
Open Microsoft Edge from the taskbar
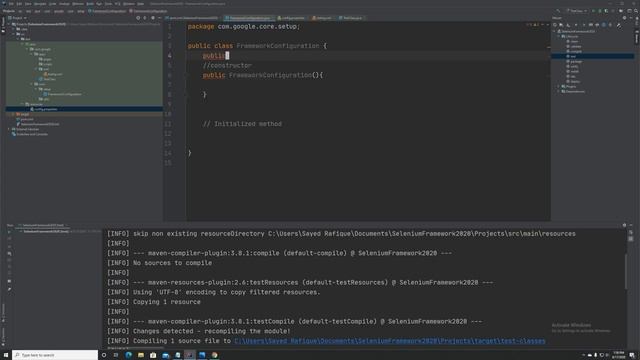(x=129, y=355)
